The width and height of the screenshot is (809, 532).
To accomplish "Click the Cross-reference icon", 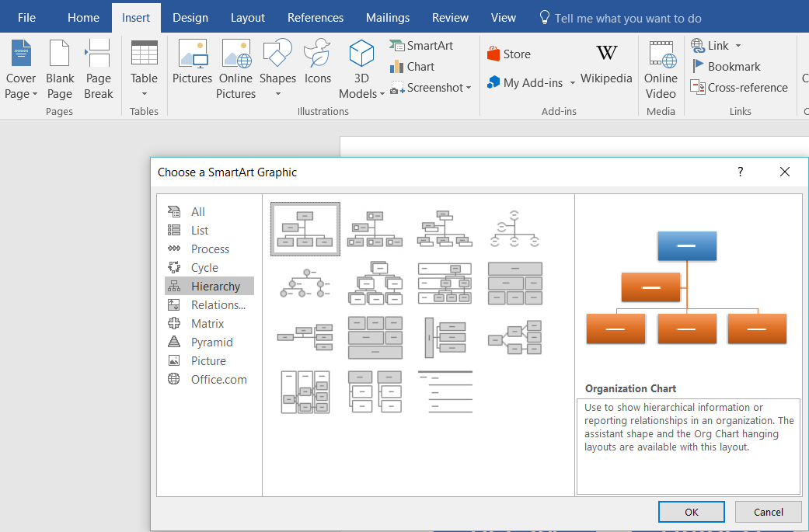I will [x=699, y=88].
